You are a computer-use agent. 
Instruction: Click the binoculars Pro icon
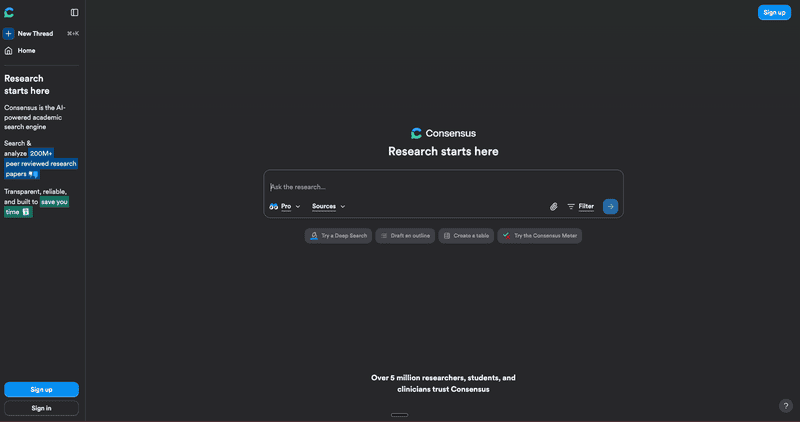[x=273, y=207]
